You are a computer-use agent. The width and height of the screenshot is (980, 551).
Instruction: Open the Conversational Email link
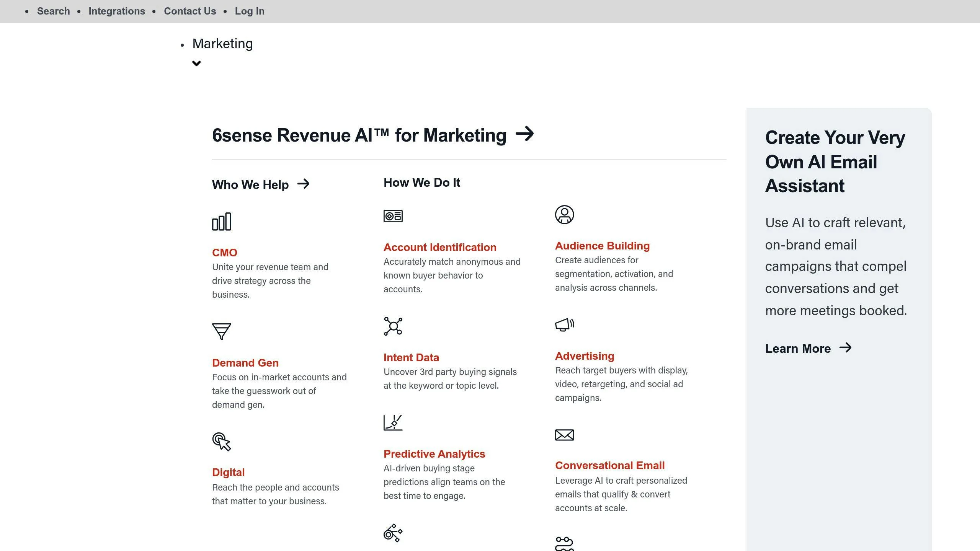tap(610, 465)
